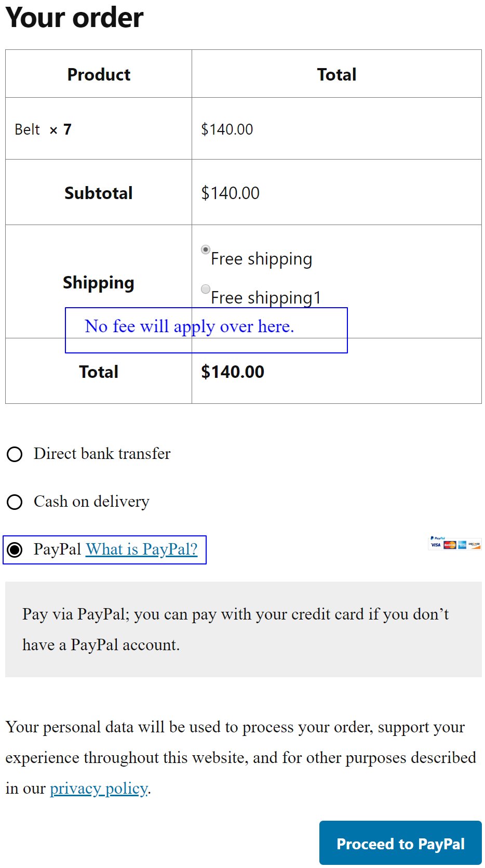Click the MasterCard icon
The height and width of the screenshot is (868, 485).
450,545
